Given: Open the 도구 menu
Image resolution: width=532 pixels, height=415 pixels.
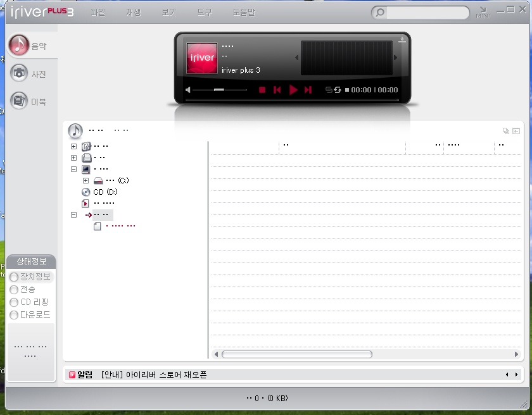Looking at the screenshot, I should [205, 13].
